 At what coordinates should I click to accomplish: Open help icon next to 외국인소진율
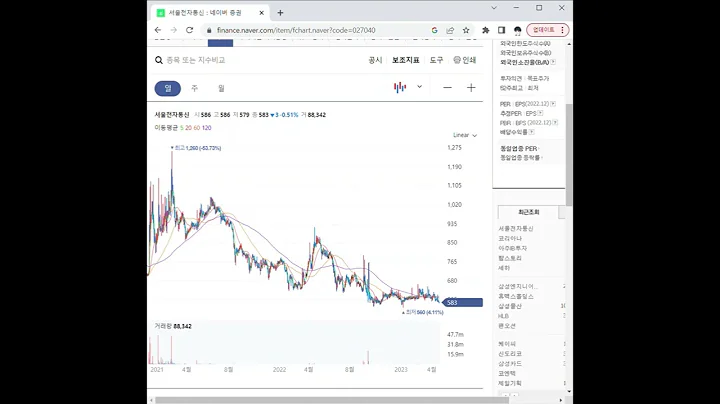pos(553,62)
